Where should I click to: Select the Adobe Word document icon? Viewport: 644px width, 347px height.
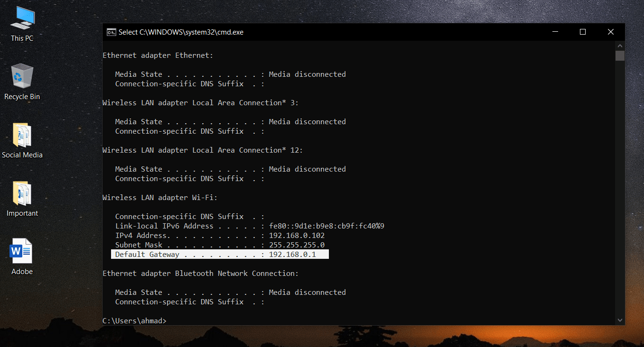(22, 257)
